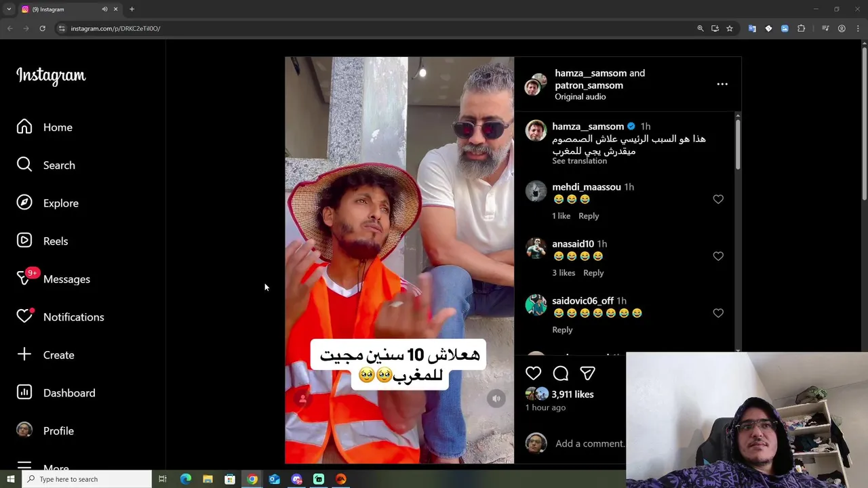Viewport: 868px width, 488px height.
Task: Open Messages with the 9+ badge
Action: tap(54, 279)
